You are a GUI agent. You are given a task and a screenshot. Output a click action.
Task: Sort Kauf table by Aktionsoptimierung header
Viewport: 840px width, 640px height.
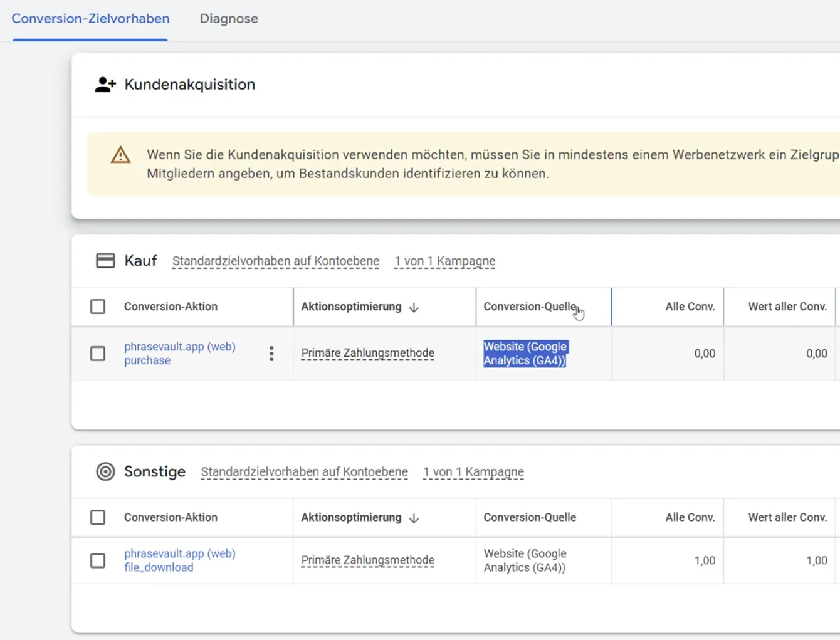(351, 307)
